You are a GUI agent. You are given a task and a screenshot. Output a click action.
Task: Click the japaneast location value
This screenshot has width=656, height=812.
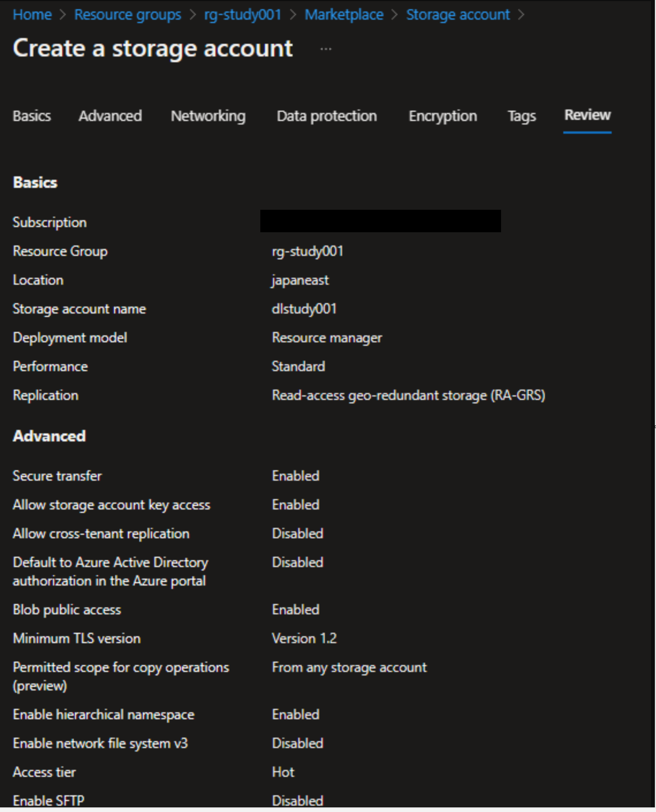[x=300, y=280]
